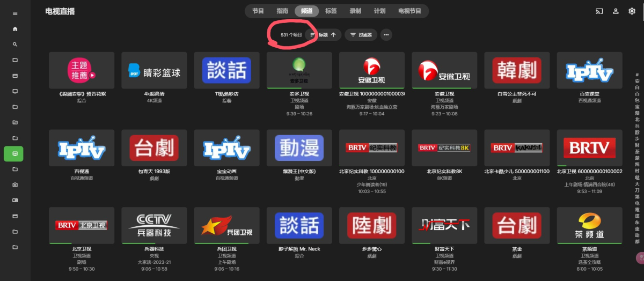Image resolution: width=644 pixels, height=281 pixels.
Task: Switch to the 节目 tab
Action: coord(258,11)
